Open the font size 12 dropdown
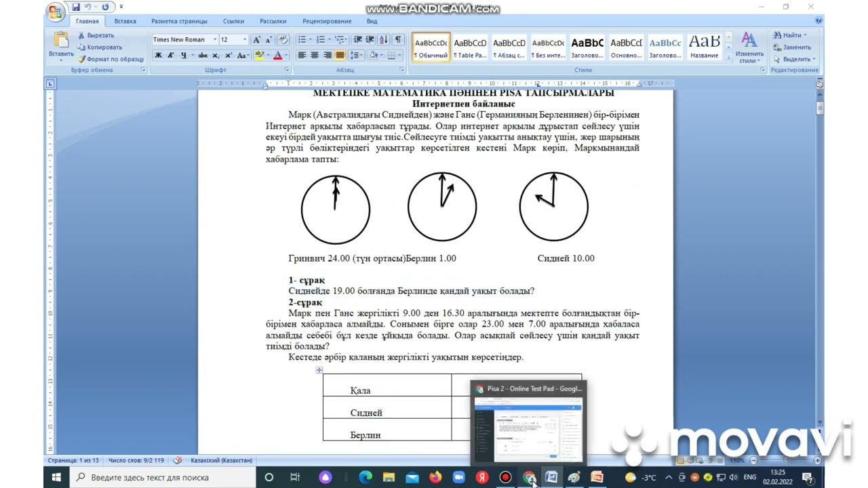The height and width of the screenshot is (488, 868). click(x=244, y=40)
